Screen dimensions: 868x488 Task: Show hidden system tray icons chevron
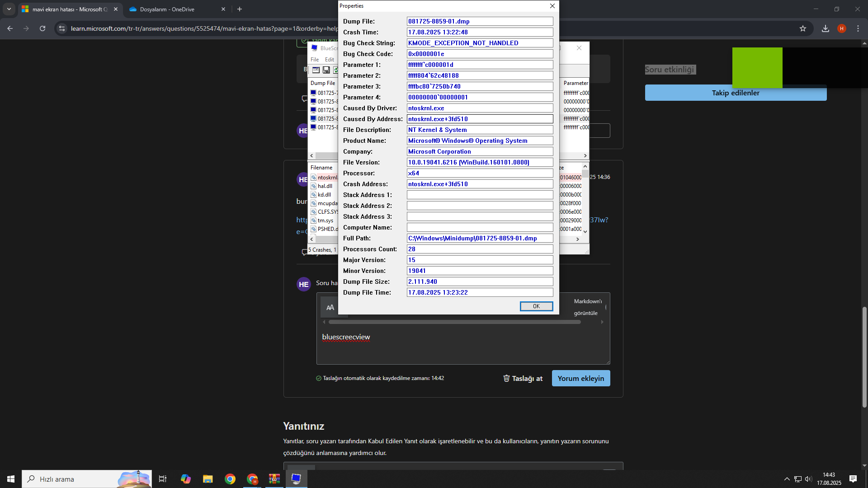[x=787, y=479]
